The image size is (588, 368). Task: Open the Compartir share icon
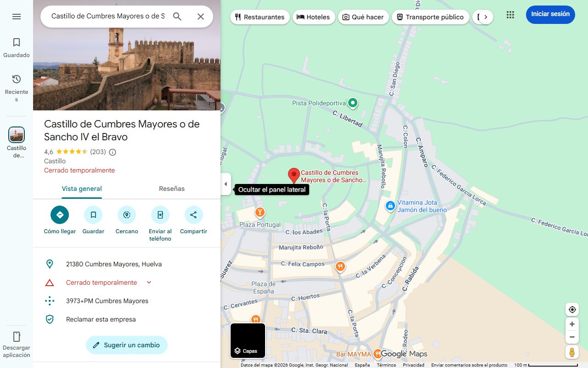click(193, 215)
